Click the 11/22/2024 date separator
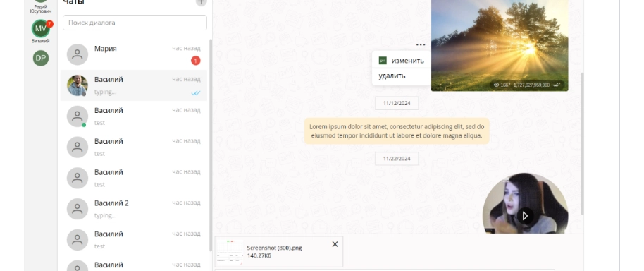The width and height of the screenshot is (644, 271). click(397, 158)
